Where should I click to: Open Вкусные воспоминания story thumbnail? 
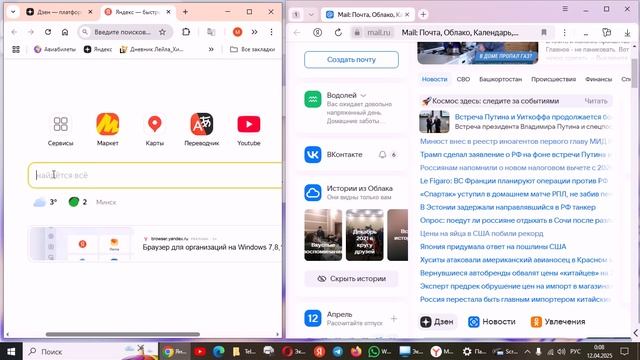pyautogui.click(x=323, y=235)
